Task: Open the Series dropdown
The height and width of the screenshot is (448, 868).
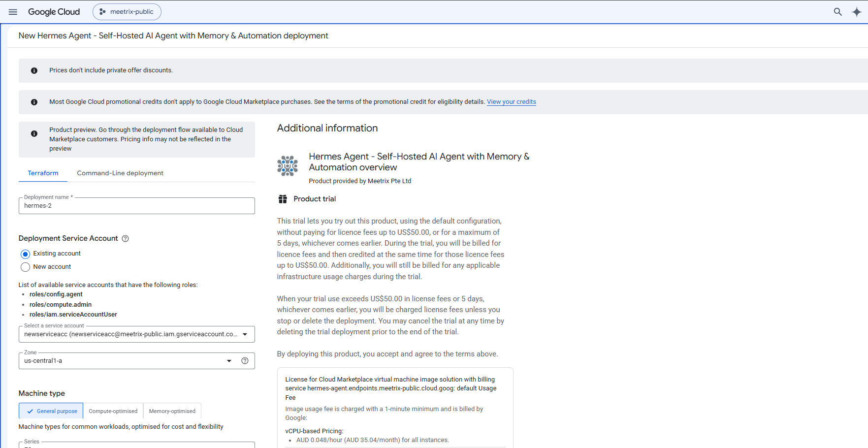Action: (x=137, y=445)
